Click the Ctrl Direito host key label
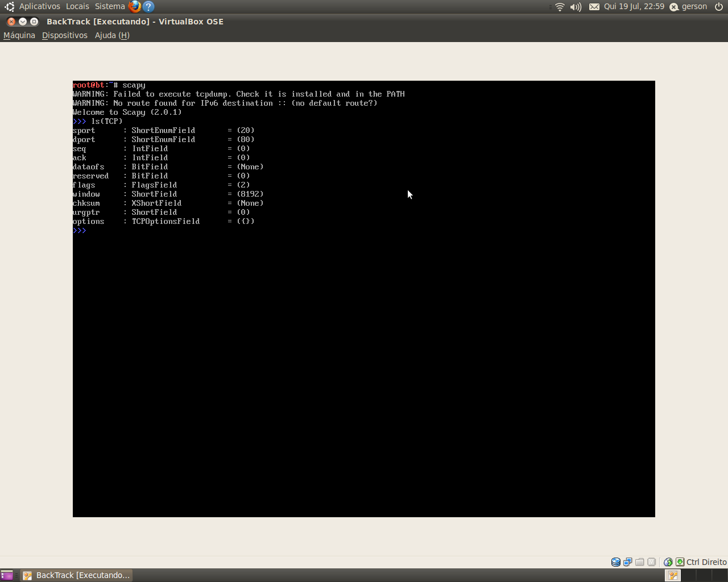 pos(706,562)
